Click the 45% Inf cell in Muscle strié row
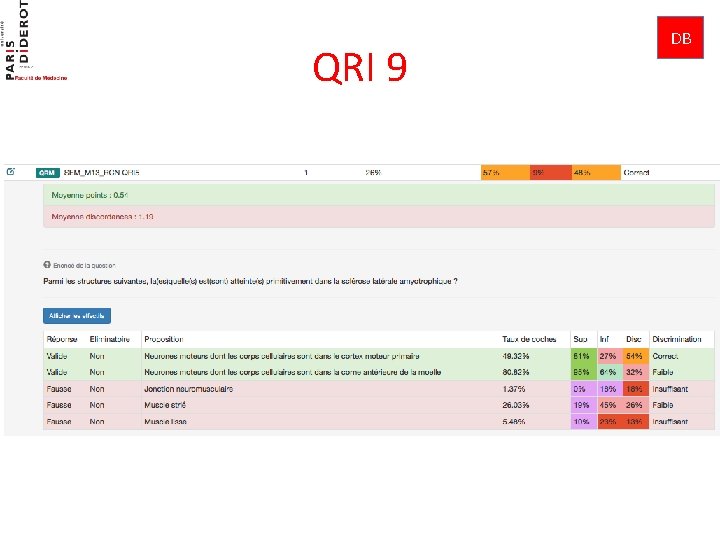The image size is (720, 540). click(609, 405)
